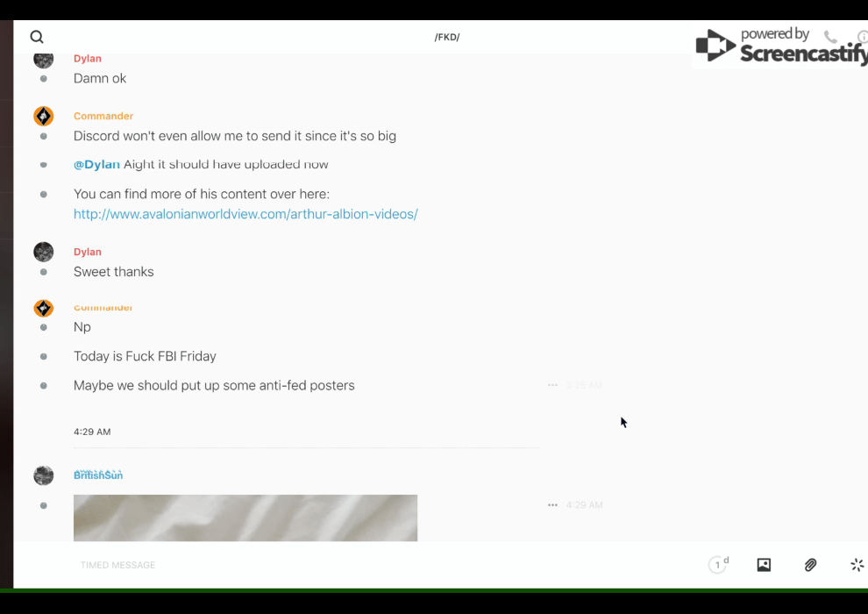Click the Screencastify logo watermark
Screen dimensions: 868x614
coord(782,45)
